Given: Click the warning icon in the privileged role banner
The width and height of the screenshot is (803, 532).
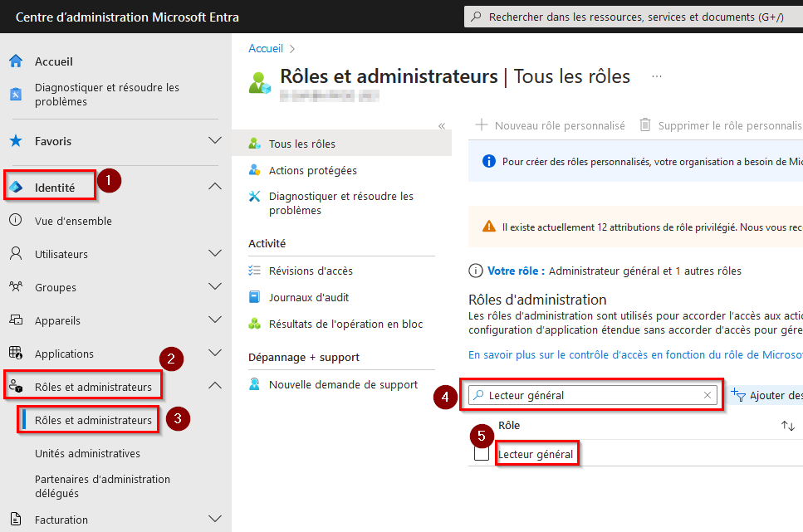Looking at the screenshot, I should 489,227.
